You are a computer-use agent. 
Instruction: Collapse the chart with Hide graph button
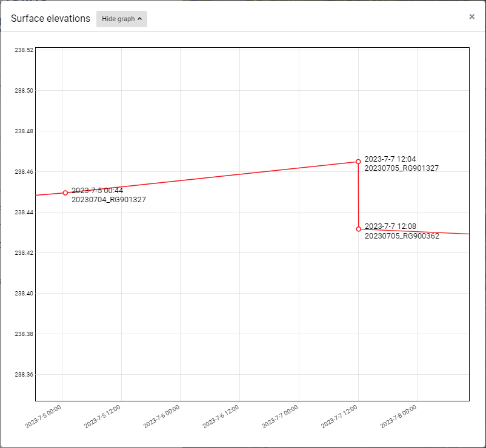point(121,19)
